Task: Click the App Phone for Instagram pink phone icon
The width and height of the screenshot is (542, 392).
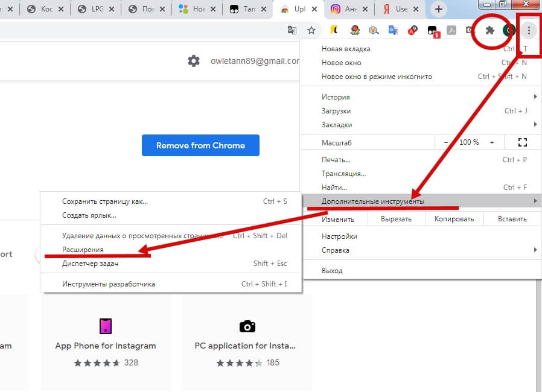Action: pyautogui.click(x=106, y=326)
